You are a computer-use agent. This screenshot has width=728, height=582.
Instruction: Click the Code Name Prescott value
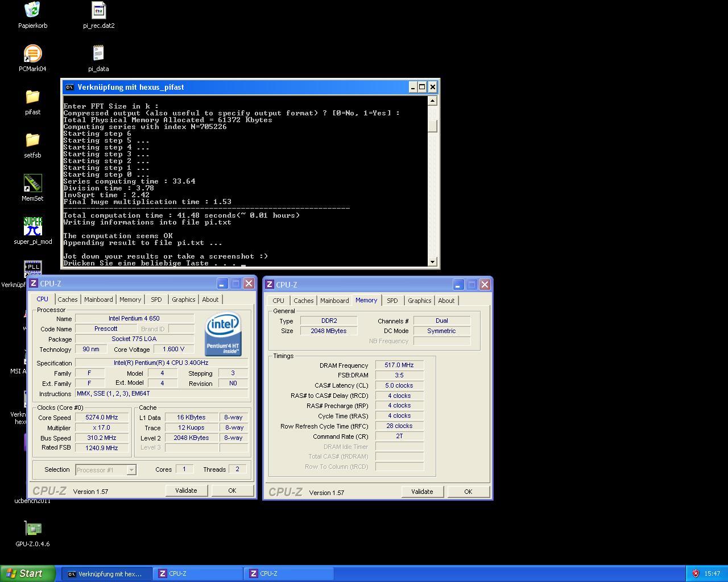point(106,329)
